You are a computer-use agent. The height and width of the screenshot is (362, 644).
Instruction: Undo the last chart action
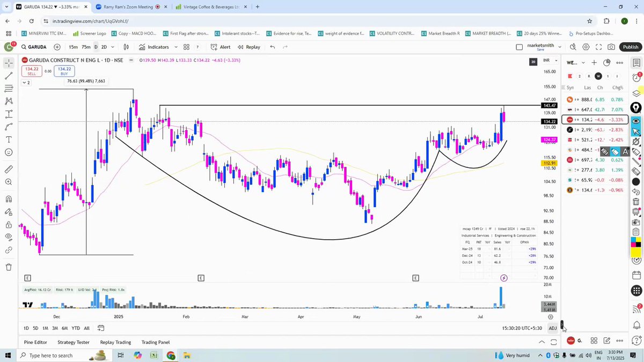click(x=273, y=47)
